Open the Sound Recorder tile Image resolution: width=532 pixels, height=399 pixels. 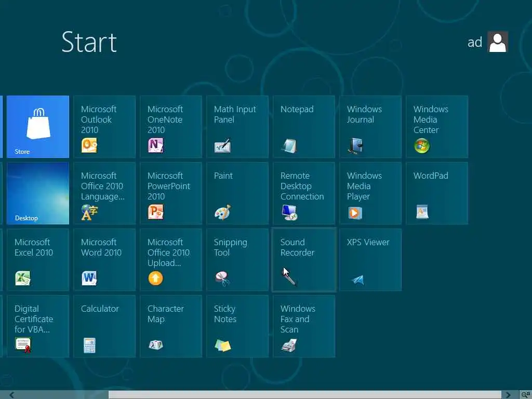(x=304, y=260)
